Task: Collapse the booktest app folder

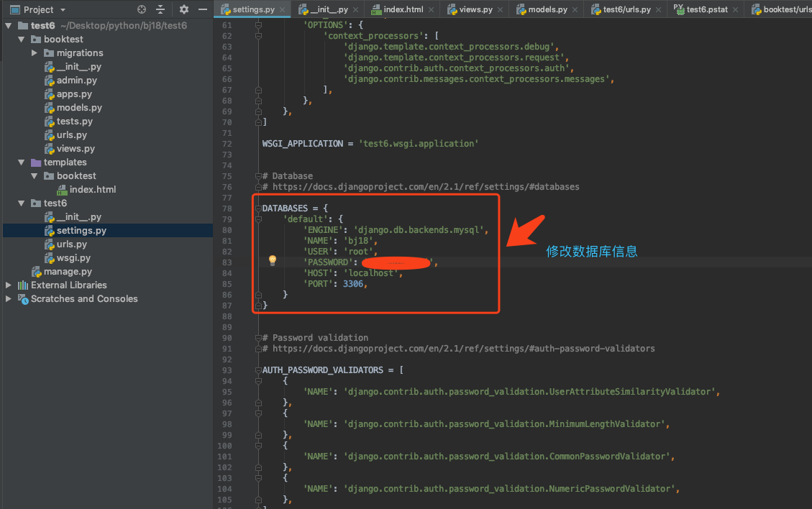Action: [22, 40]
